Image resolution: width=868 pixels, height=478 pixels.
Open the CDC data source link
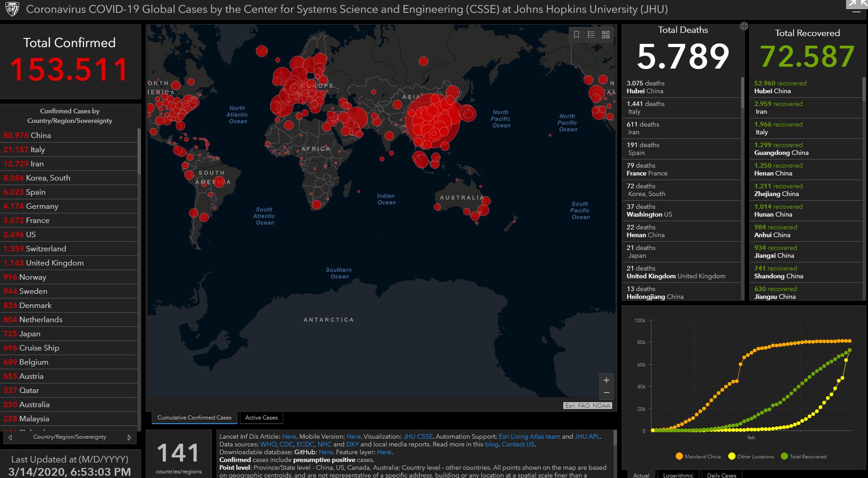(286, 444)
